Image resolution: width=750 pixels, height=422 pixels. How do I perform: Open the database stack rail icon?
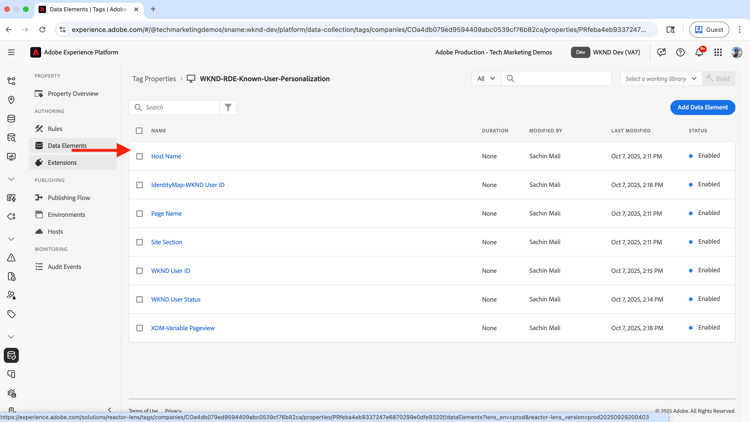(x=11, y=119)
